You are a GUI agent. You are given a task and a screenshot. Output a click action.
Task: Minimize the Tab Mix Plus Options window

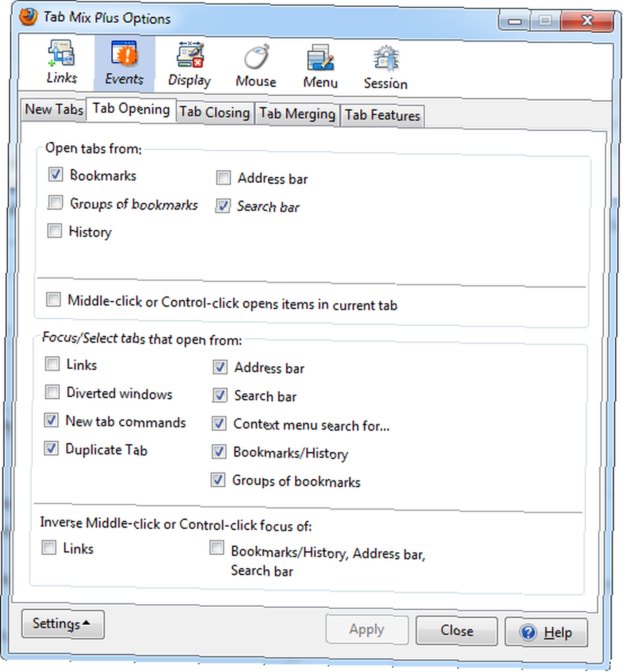pos(515,21)
